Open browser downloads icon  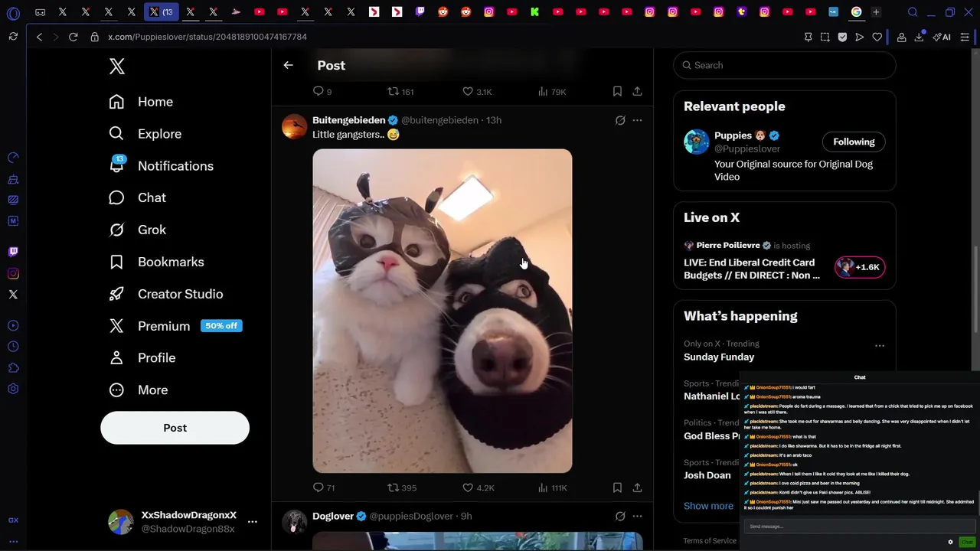tap(919, 37)
